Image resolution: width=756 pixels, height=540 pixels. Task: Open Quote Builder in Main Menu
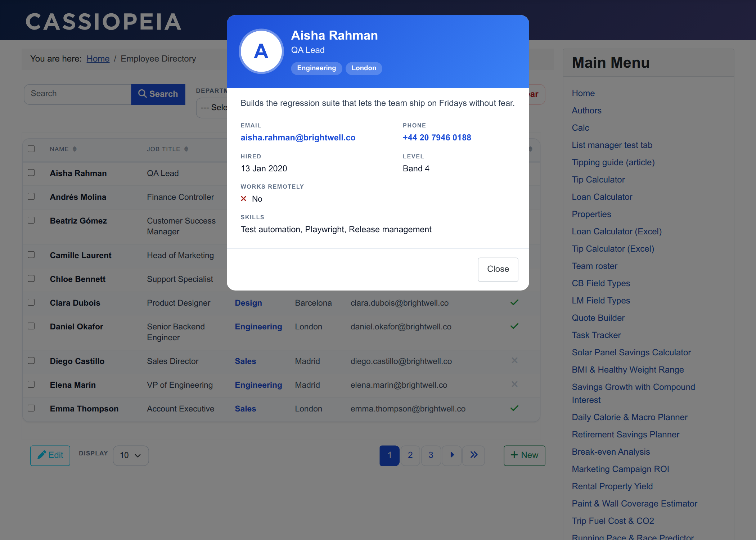[x=598, y=318]
